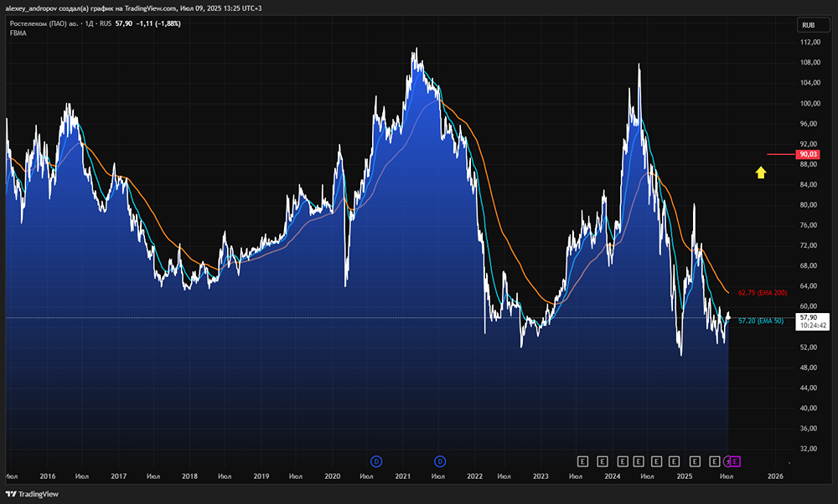Click the 2024 label on time axis
The image size is (838, 504).
pyautogui.click(x=613, y=476)
